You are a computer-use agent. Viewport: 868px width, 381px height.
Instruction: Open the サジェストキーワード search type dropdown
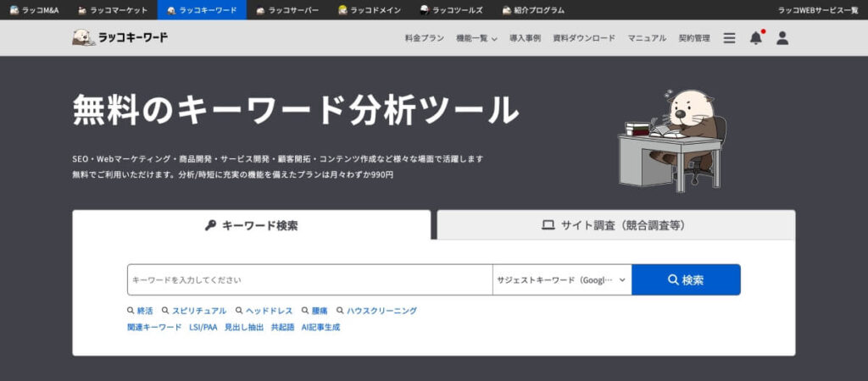(x=562, y=279)
